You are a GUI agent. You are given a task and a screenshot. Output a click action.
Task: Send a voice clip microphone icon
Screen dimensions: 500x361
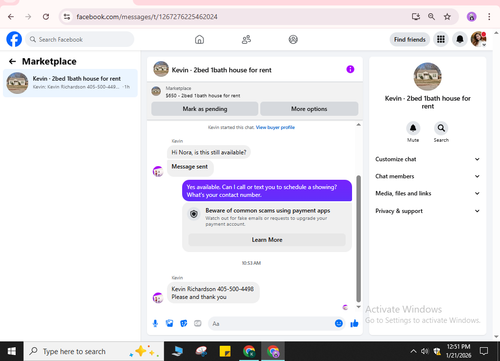click(x=155, y=323)
